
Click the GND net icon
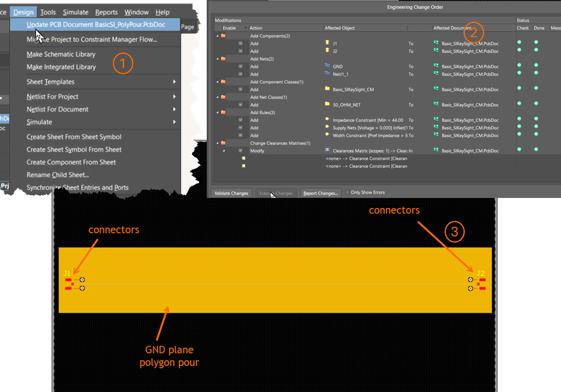pyautogui.click(x=327, y=65)
